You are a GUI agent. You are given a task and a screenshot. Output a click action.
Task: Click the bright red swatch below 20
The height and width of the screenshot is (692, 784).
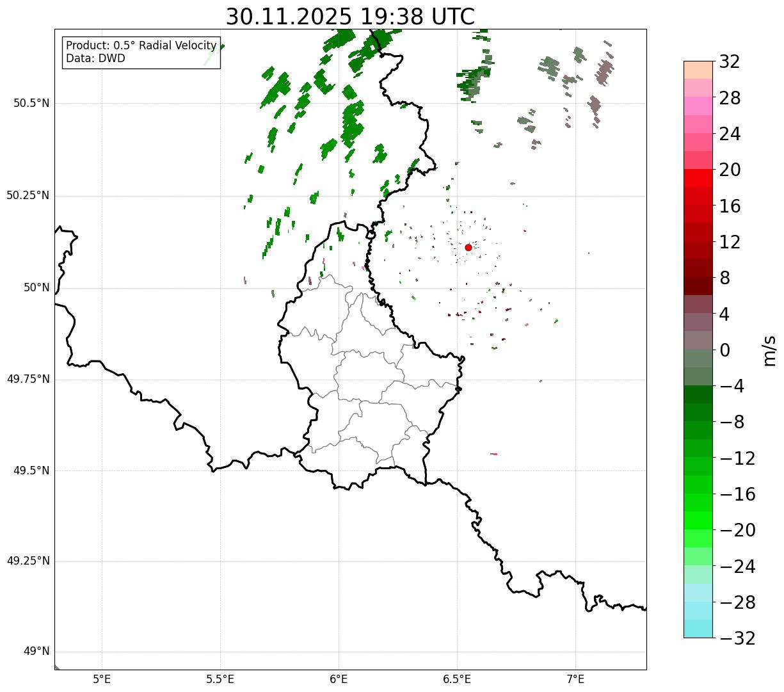click(698, 179)
